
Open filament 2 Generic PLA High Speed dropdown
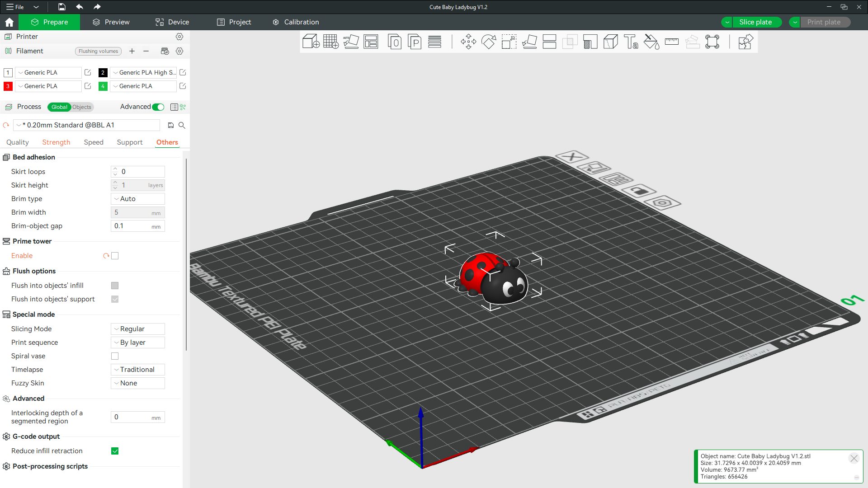tap(143, 72)
